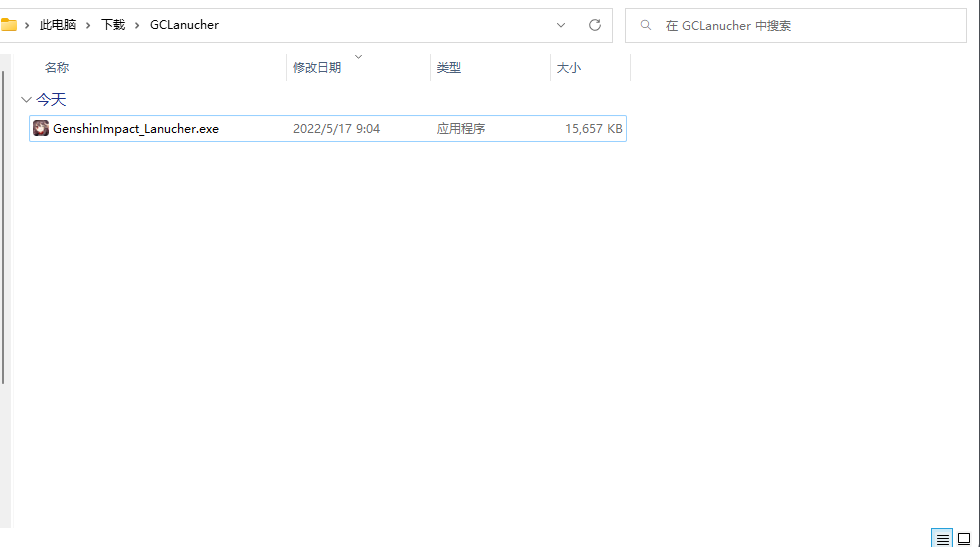
Task: Click the 15,657 KB size cell
Action: 593,129
